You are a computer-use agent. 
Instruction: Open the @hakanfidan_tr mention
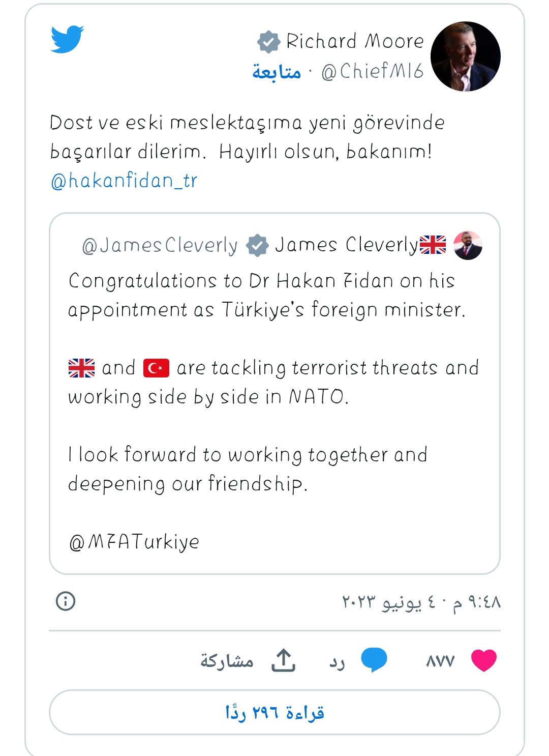point(124,181)
